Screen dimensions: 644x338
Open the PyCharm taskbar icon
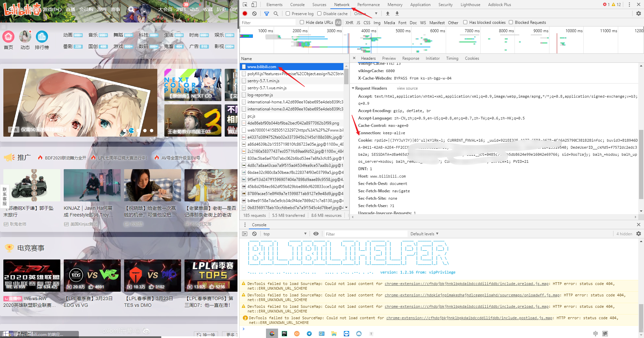[x=284, y=333]
